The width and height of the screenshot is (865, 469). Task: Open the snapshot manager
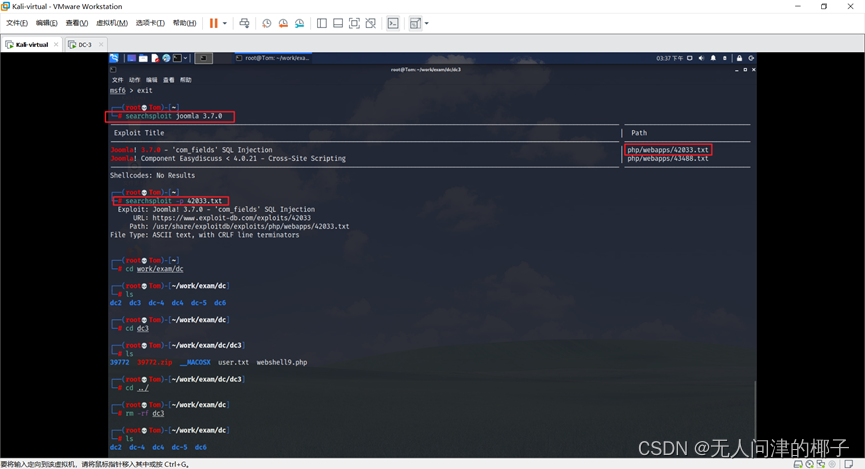(300, 23)
